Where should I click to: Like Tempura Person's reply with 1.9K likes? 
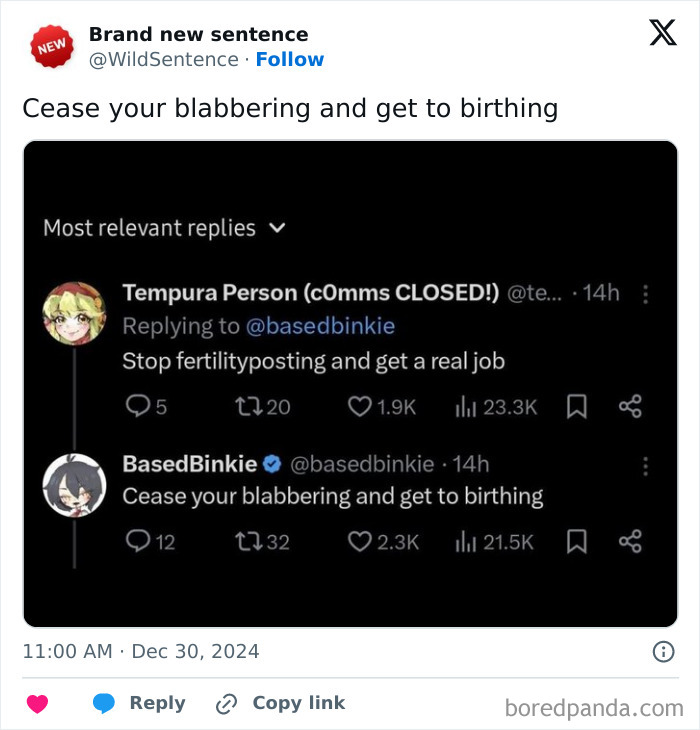(x=359, y=407)
